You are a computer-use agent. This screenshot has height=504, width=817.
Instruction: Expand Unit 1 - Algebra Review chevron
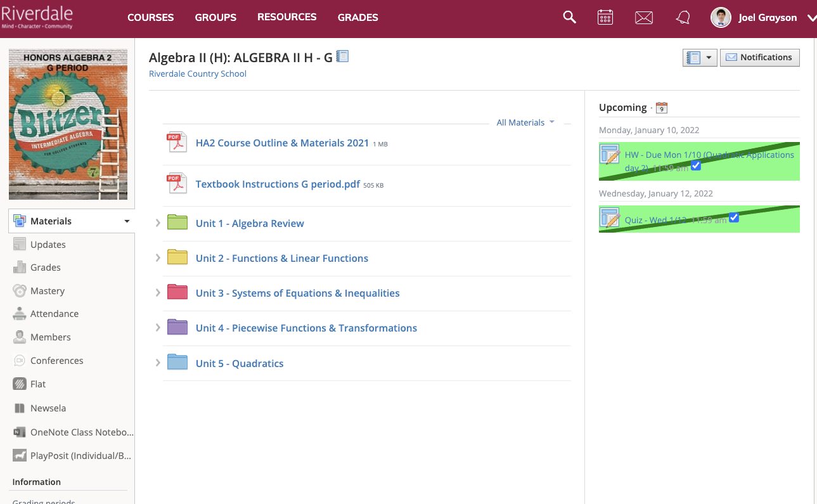pyautogui.click(x=158, y=223)
